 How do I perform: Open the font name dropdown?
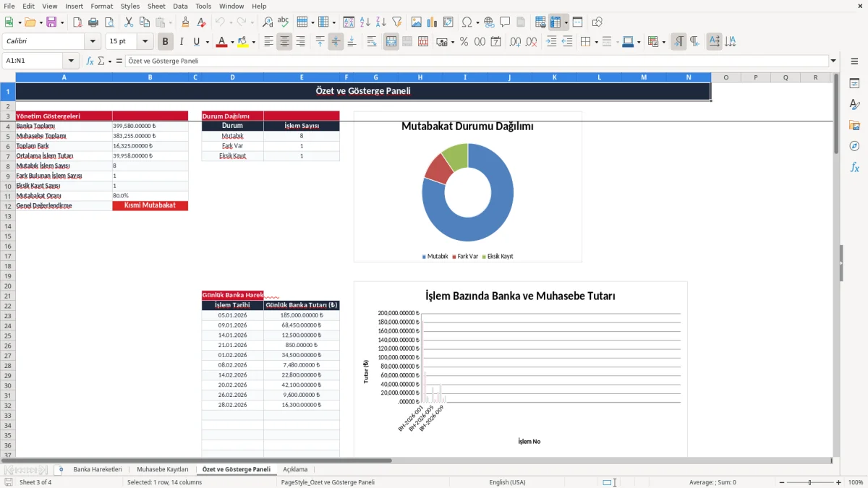pos(93,41)
